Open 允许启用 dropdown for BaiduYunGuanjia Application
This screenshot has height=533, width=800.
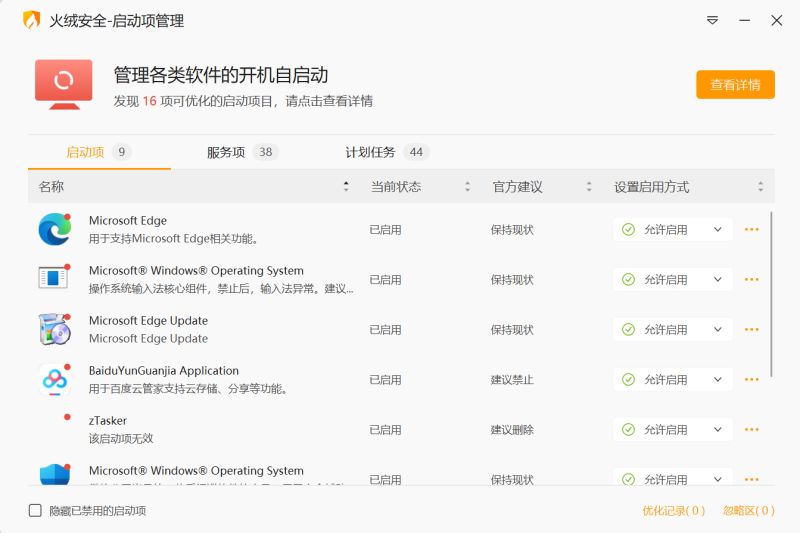[672, 379]
